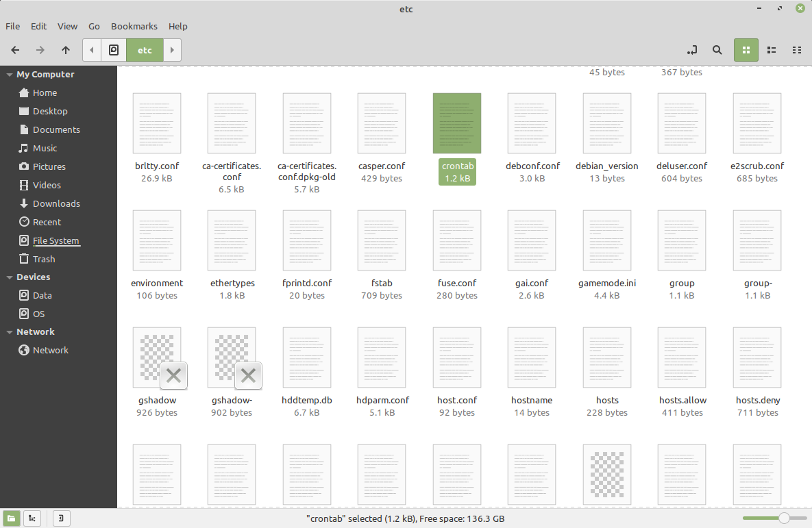Select the gamemode.ini file
This screenshot has height=528, width=812.
tap(607, 240)
